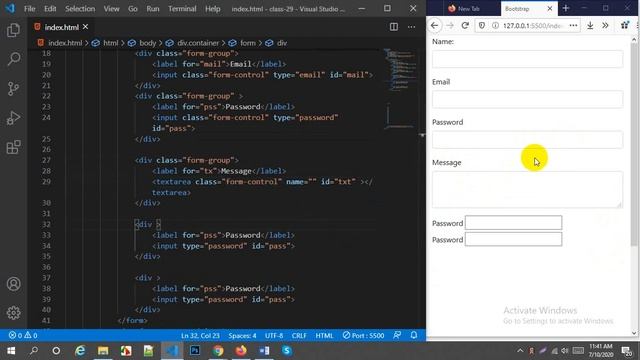Open the Accounts menu icon

pos(13,284)
